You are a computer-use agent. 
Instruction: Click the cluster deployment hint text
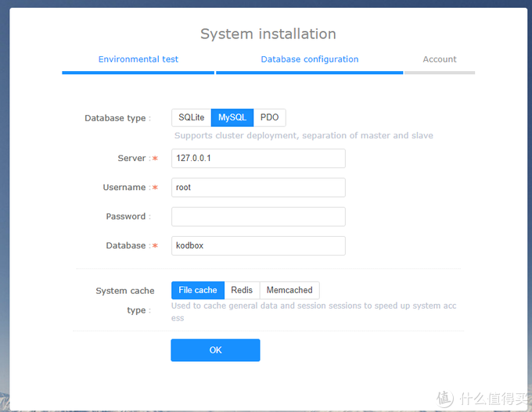click(x=304, y=135)
